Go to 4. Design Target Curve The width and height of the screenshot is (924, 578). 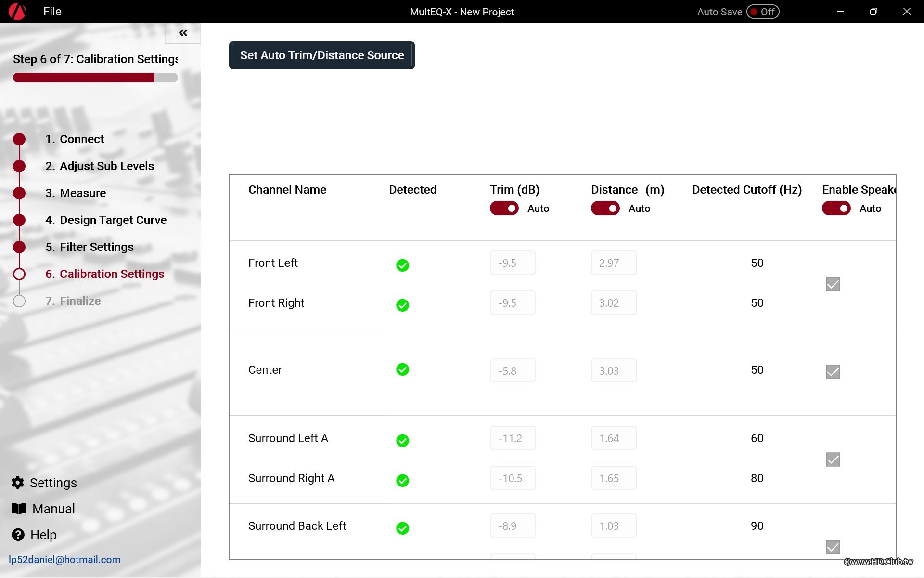pos(106,220)
